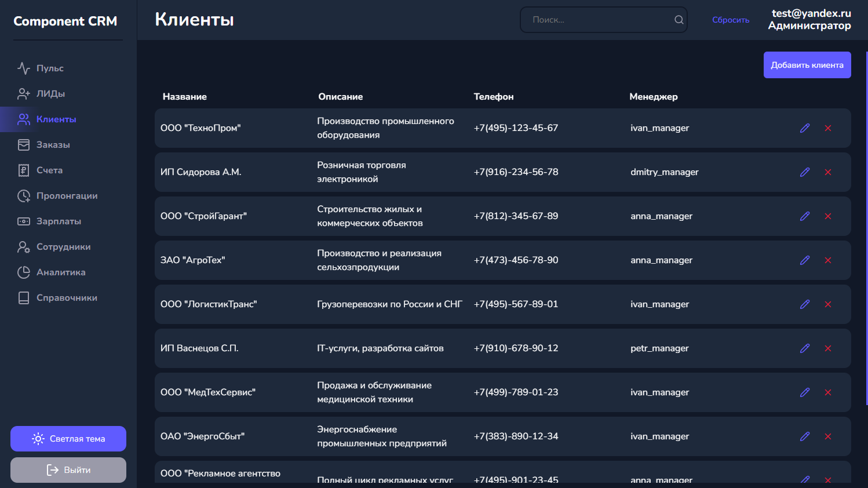Switch to light theme with Светлая тема
The height and width of the screenshot is (488, 868).
pos(68,439)
